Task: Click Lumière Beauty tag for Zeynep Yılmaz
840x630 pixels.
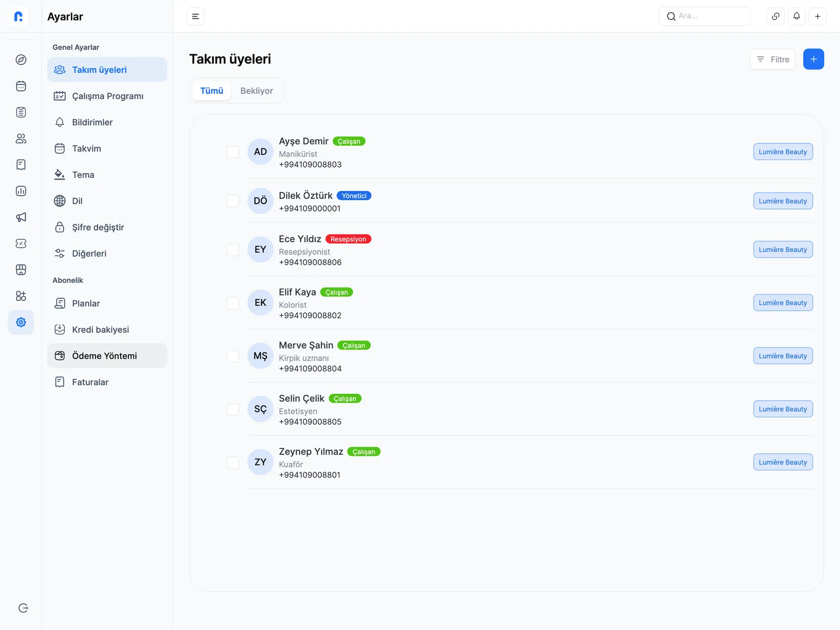Action: [x=783, y=462]
